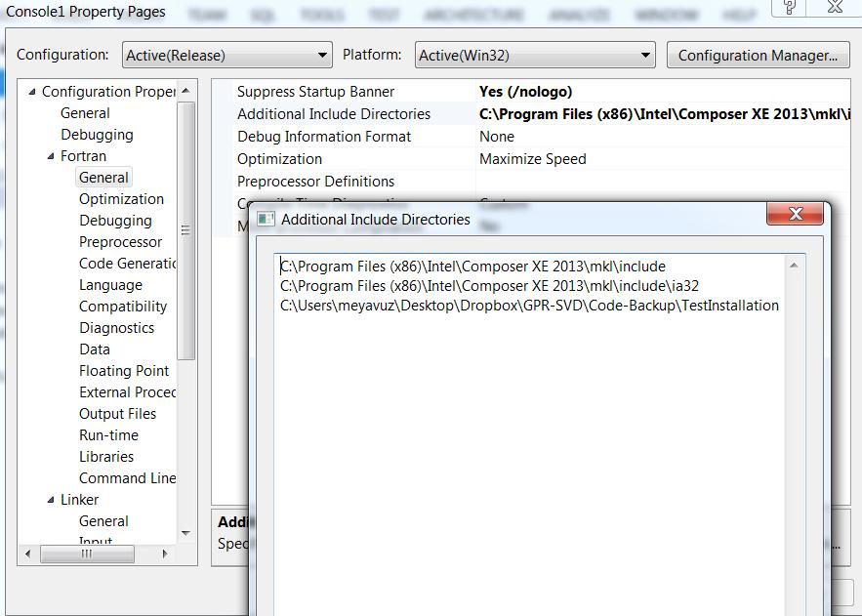Click the Configuration Manager button

pos(758,55)
